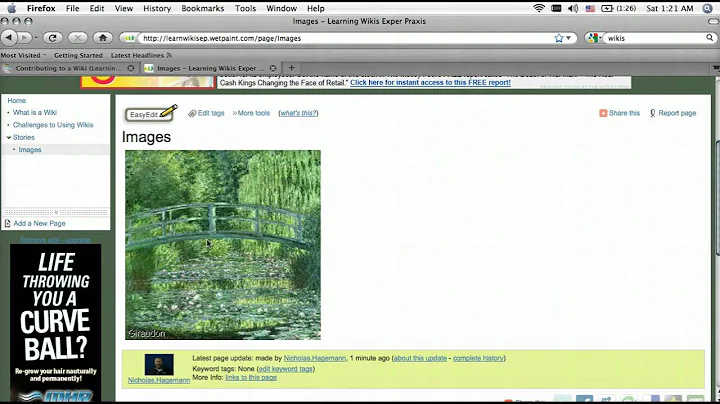The height and width of the screenshot is (404, 720).
Task: Click the Getting Started bookmark
Action: 79,55
